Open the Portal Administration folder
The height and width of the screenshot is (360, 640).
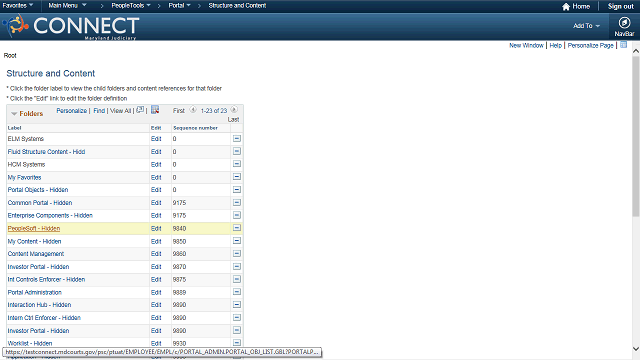pyautogui.click(x=35, y=292)
